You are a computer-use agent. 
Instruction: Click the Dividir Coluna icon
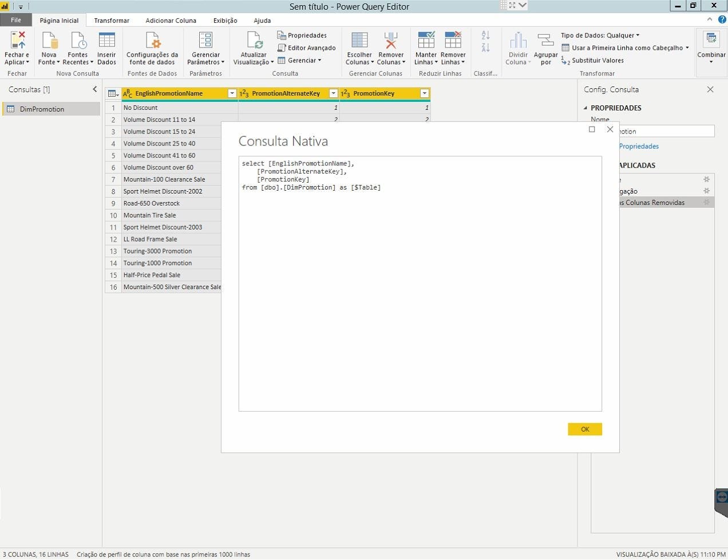(x=518, y=41)
